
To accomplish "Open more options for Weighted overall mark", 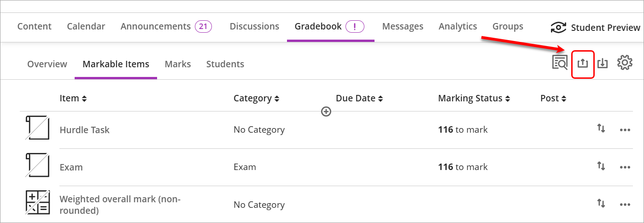I will (625, 205).
